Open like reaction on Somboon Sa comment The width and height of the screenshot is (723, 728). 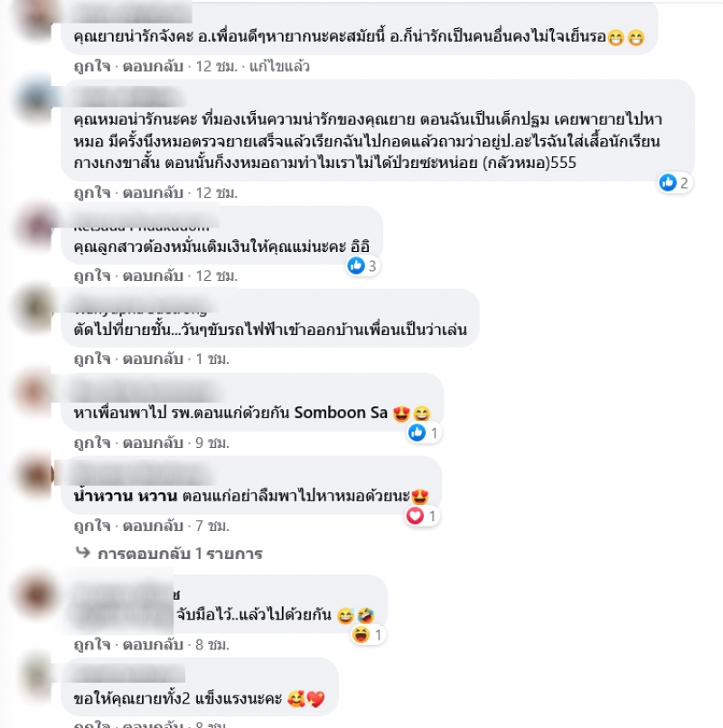point(417,433)
